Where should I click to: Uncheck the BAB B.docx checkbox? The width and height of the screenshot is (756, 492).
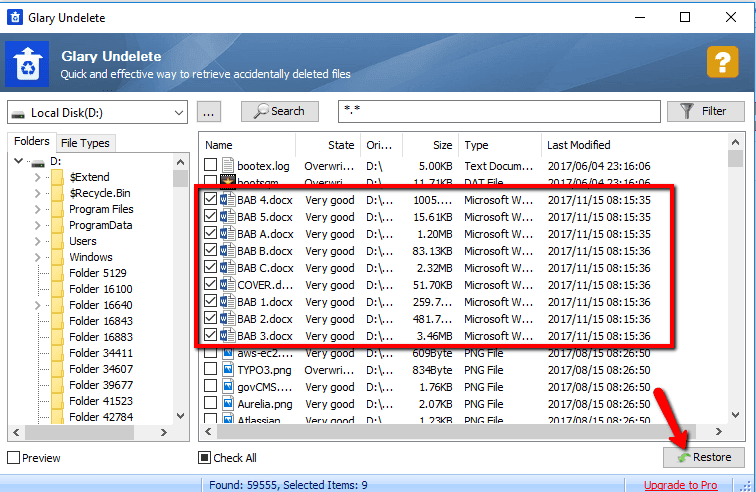click(210, 250)
